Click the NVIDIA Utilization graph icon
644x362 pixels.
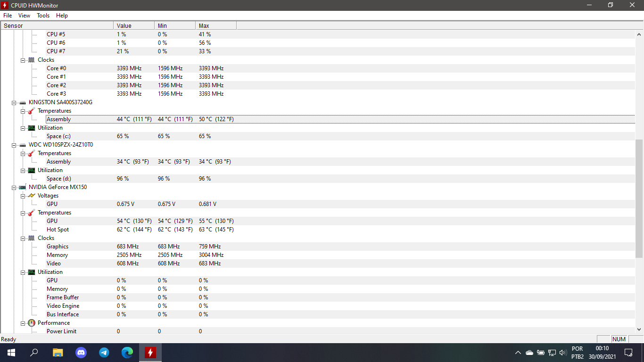(x=31, y=272)
